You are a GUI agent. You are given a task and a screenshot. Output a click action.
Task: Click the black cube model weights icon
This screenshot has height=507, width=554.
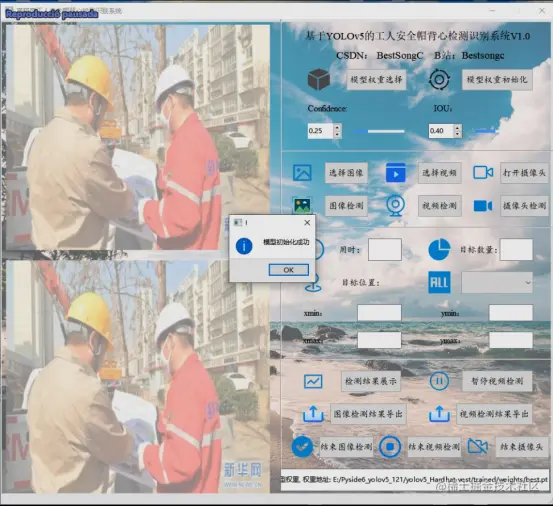319,79
